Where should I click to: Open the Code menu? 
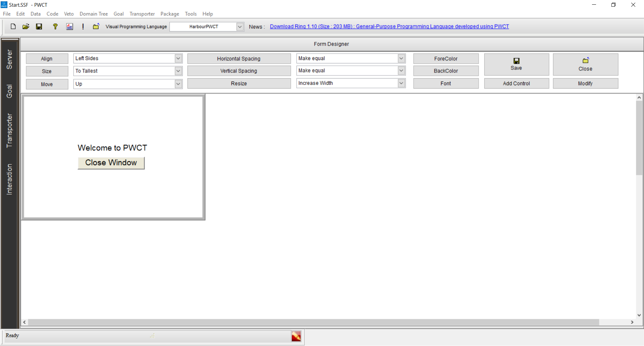pyautogui.click(x=52, y=14)
